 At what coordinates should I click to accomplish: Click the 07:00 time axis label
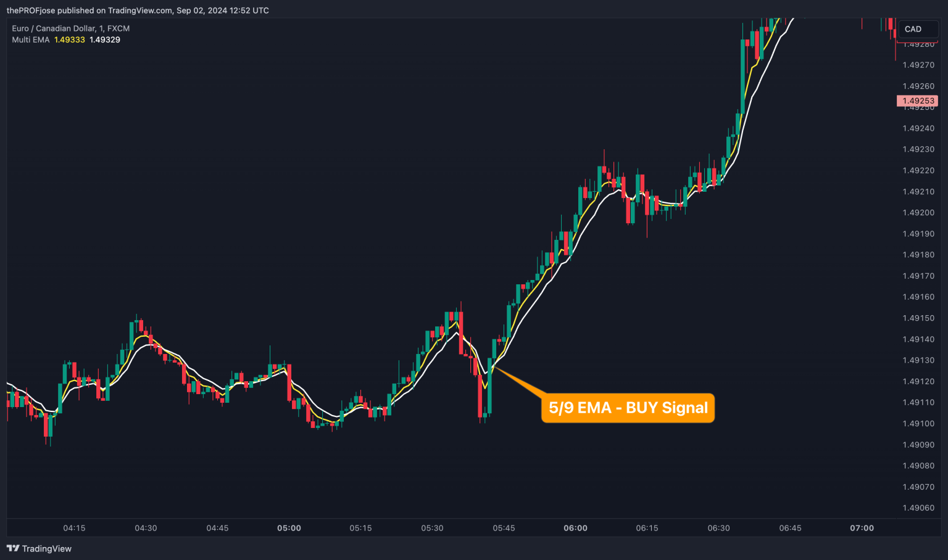click(x=862, y=528)
